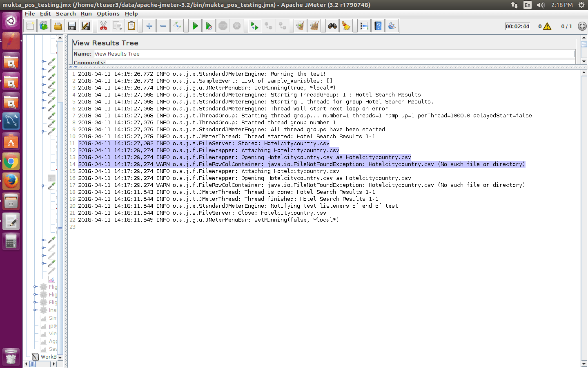Collapse the Ins thread group node
Screen dimensions: 588x368
click(35, 310)
